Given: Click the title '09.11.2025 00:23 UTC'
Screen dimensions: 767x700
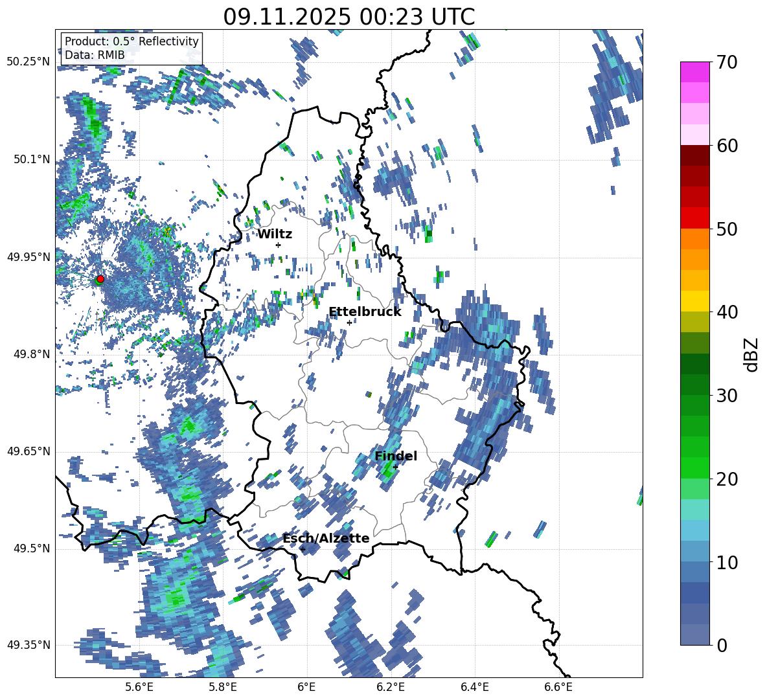Looking at the screenshot, I should (349, 17).
